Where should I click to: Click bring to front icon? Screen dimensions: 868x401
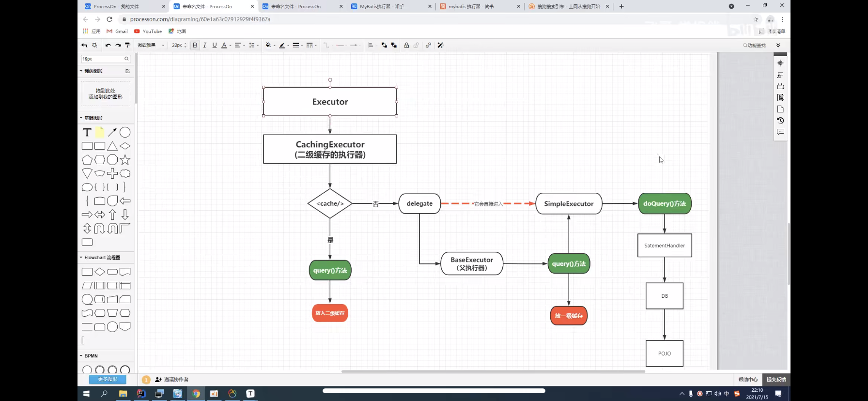384,45
